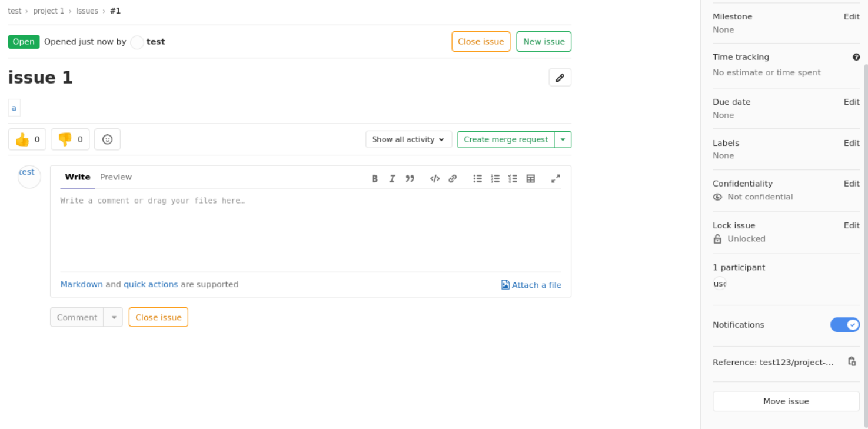
Task: Expand the editor to full screen
Action: pyautogui.click(x=556, y=178)
